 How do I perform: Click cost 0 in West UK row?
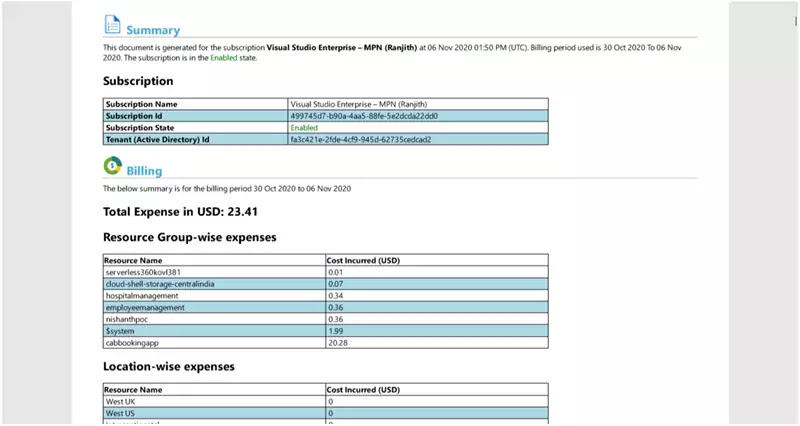coord(437,402)
